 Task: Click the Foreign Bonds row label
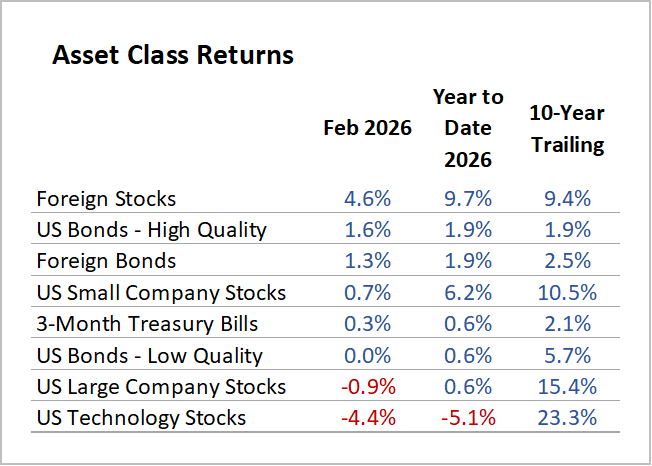tap(106, 261)
